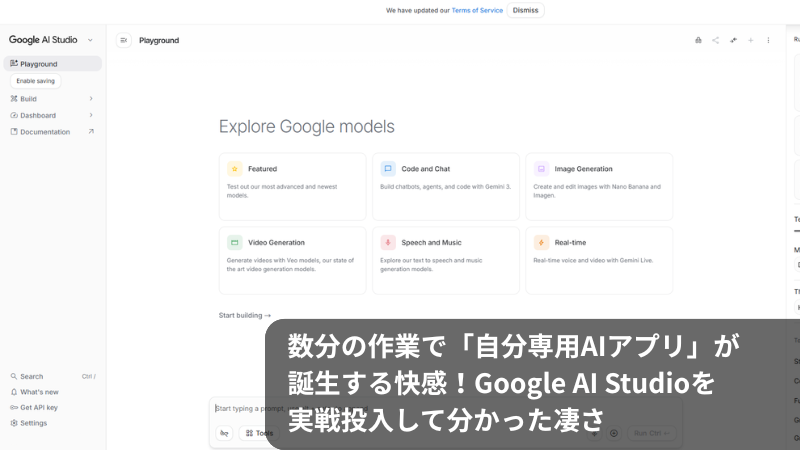Viewport: 800px width, 450px height.
Task: Expand the Build section chevron
Action: coord(91,99)
